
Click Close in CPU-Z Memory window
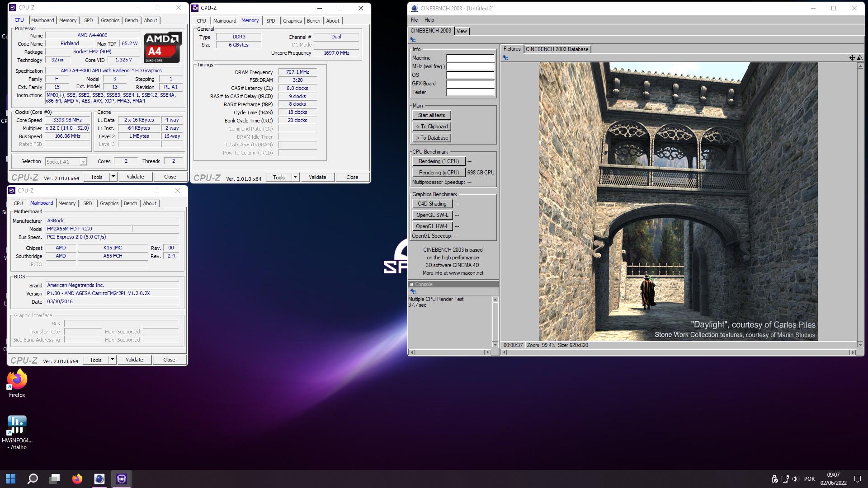click(x=352, y=177)
